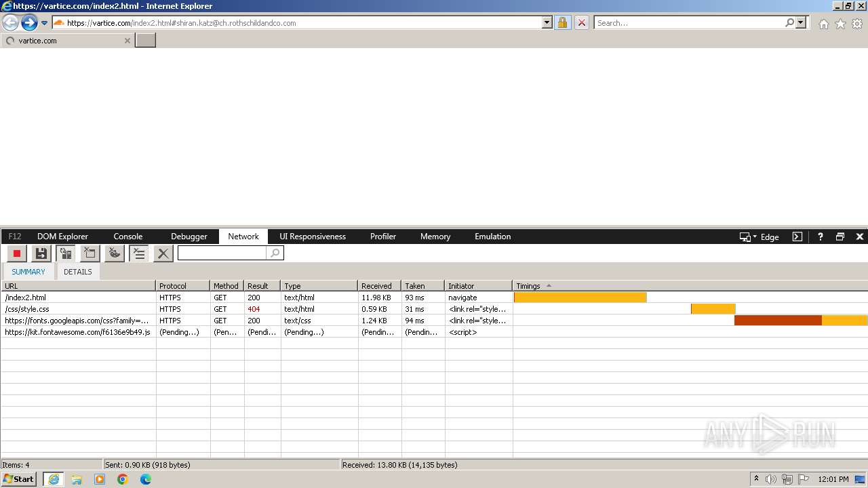Image resolution: width=868 pixels, height=488 pixels.
Task: Sort by the Initiator column header
Action: coord(479,286)
